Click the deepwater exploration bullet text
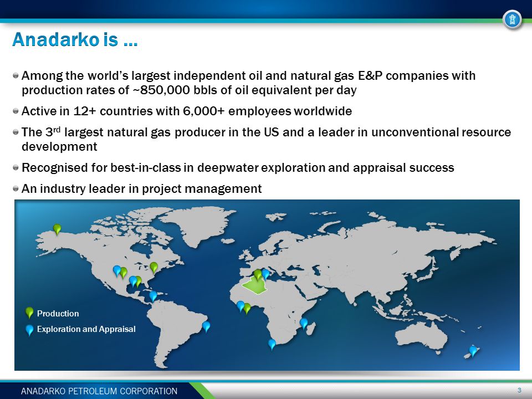This screenshot has height=399, width=532. tap(238, 167)
